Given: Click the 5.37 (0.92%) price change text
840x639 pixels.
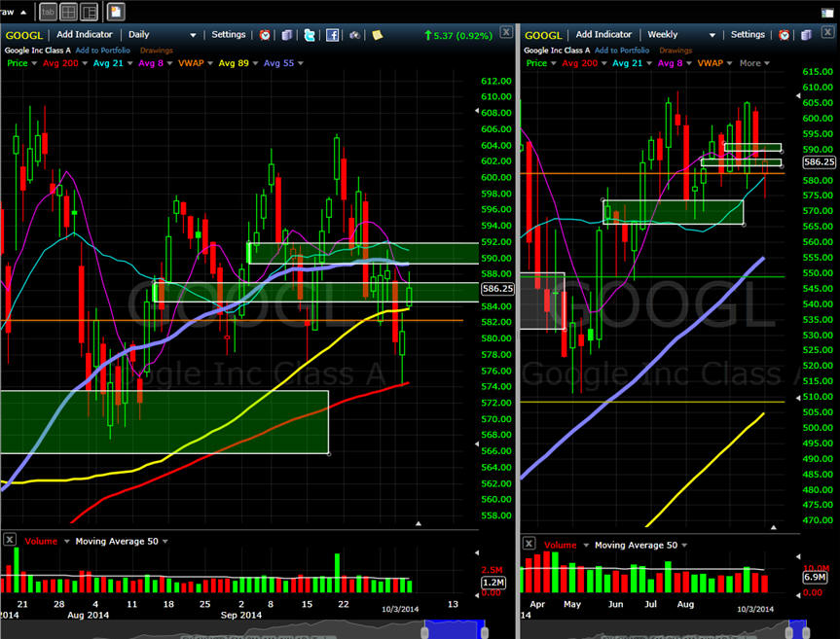Looking at the screenshot, I should [462, 36].
